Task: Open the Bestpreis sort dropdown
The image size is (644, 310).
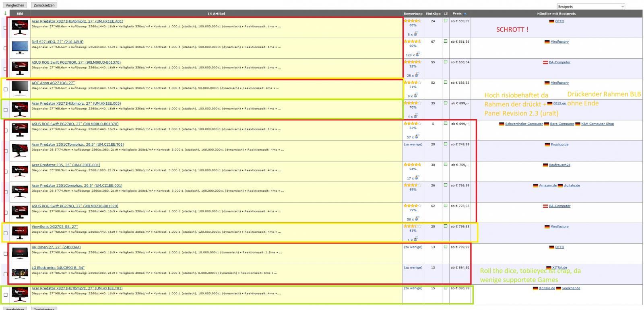Action: pos(590,6)
